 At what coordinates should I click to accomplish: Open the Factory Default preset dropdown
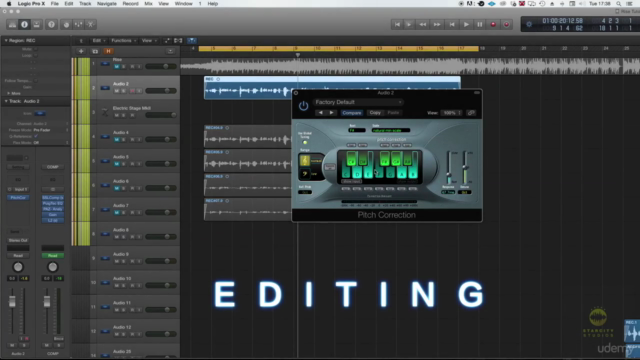pos(358,102)
